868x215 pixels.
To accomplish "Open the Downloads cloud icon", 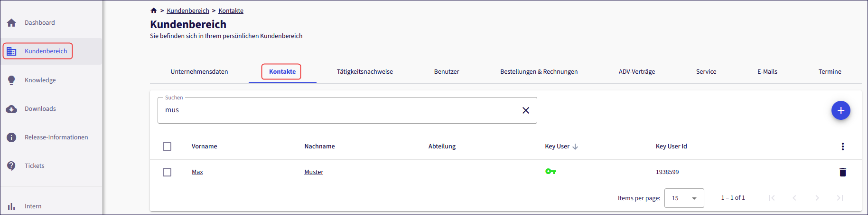I will (11, 109).
